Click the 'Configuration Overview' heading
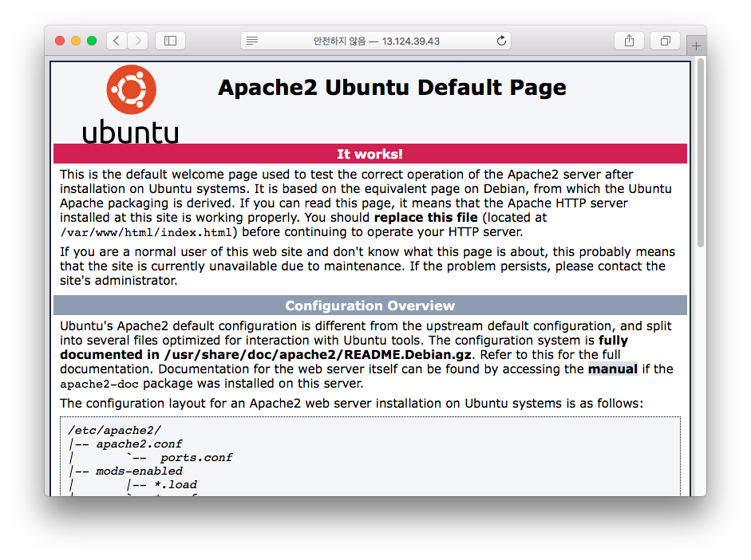751x560 pixels. (370, 306)
